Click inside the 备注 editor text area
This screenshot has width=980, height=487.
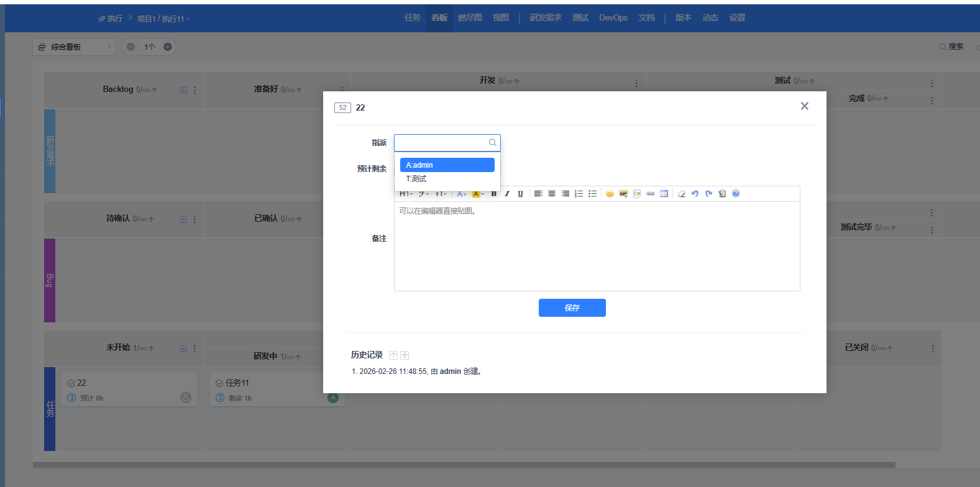pyautogui.click(x=597, y=248)
